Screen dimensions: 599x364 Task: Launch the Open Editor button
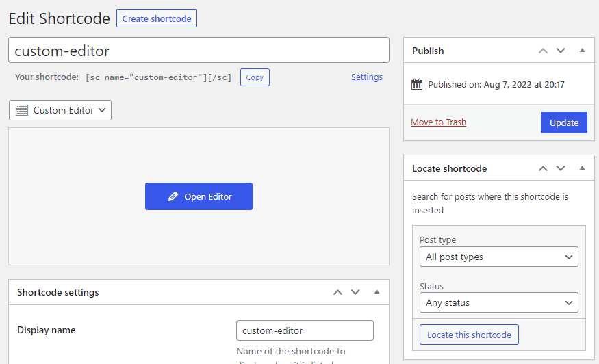[x=199, y=196]
